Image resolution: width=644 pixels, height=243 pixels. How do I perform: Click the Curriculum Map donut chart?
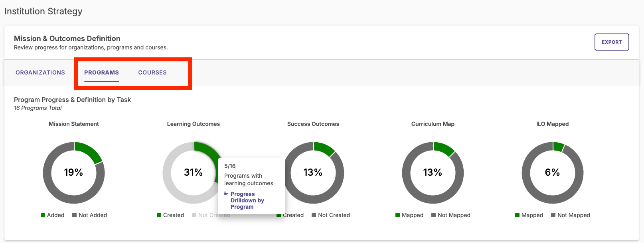(433, 172)
